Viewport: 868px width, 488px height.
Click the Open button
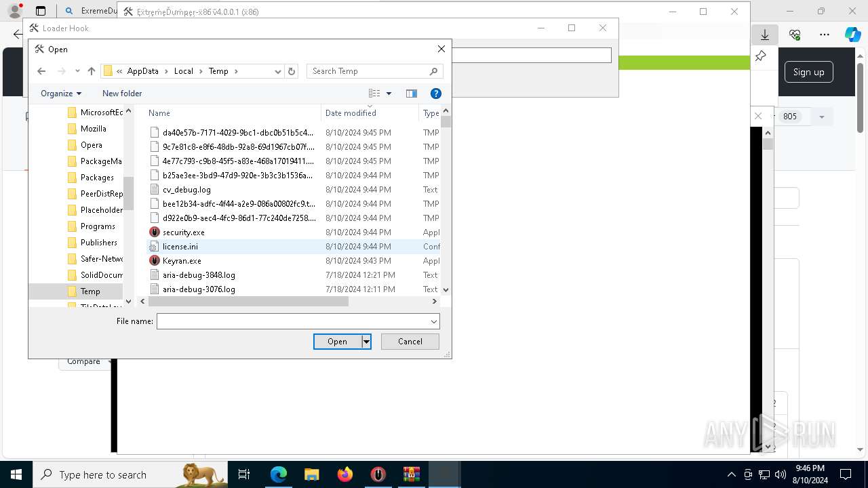337,342
